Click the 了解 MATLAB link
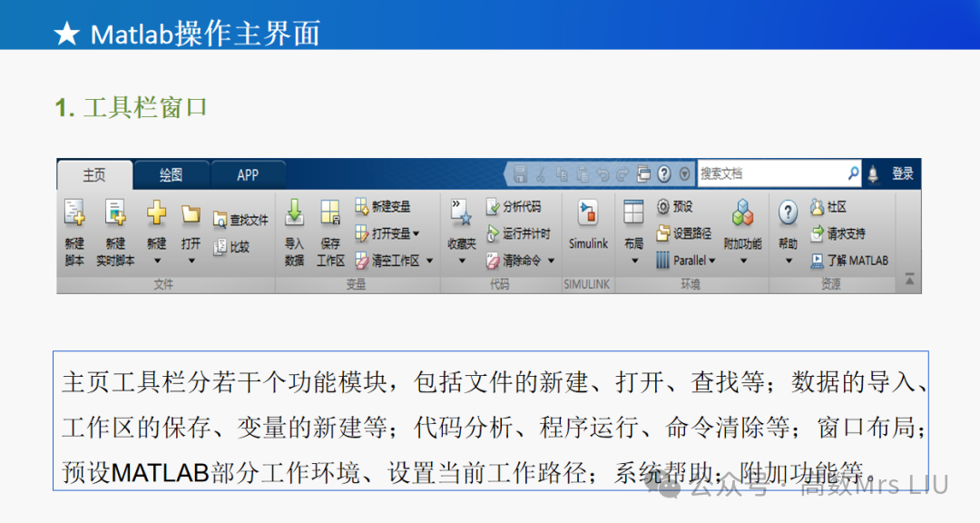The height and width of the screenshot is (523, 980). tap(850, 261)
